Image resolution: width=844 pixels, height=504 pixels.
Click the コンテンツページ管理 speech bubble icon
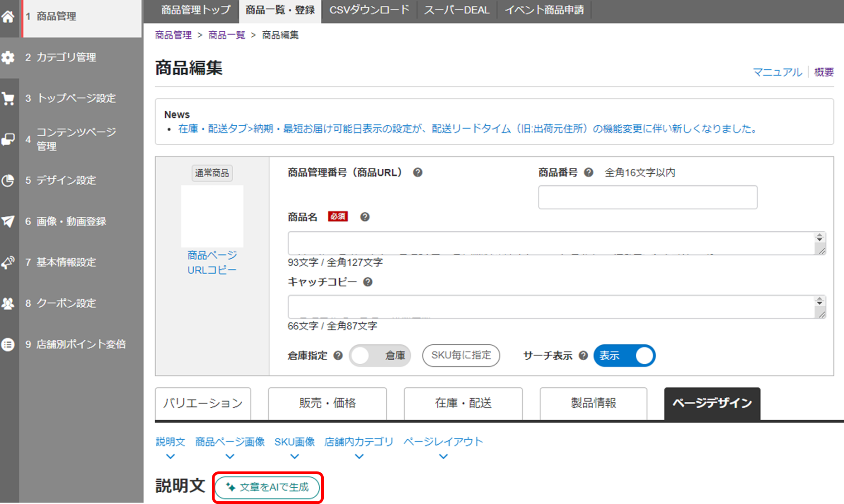(x=9, y=139)
